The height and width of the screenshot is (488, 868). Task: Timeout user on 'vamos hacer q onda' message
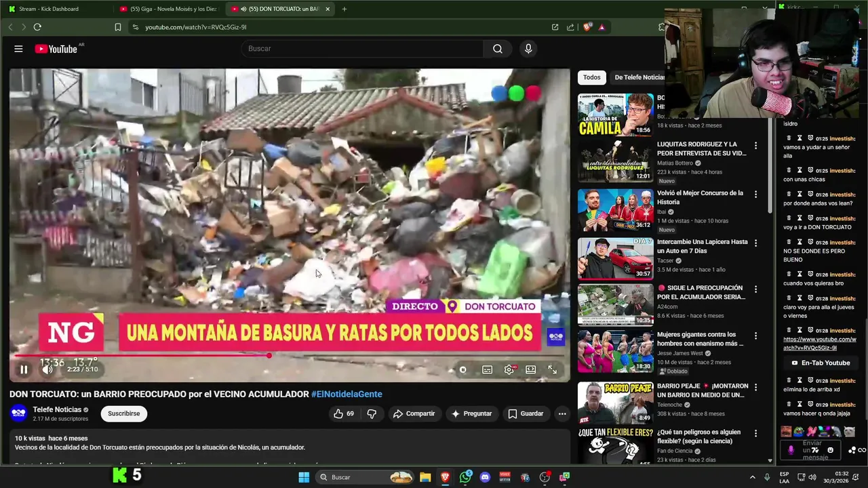pyautogui.click(x=800, y=405)
